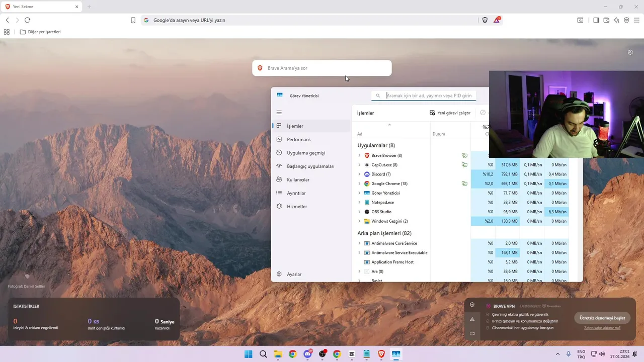Click Brave Arama'ya sor search box
This screenshot has height=362, width=644.
tap(322, 68)
